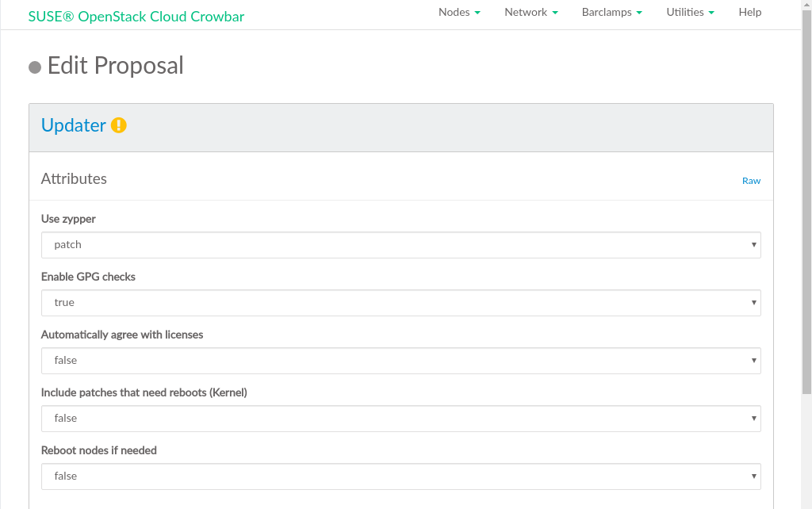Open Automatically agree with licenses dropdown

pyautogui.click(x=400, y=361)
